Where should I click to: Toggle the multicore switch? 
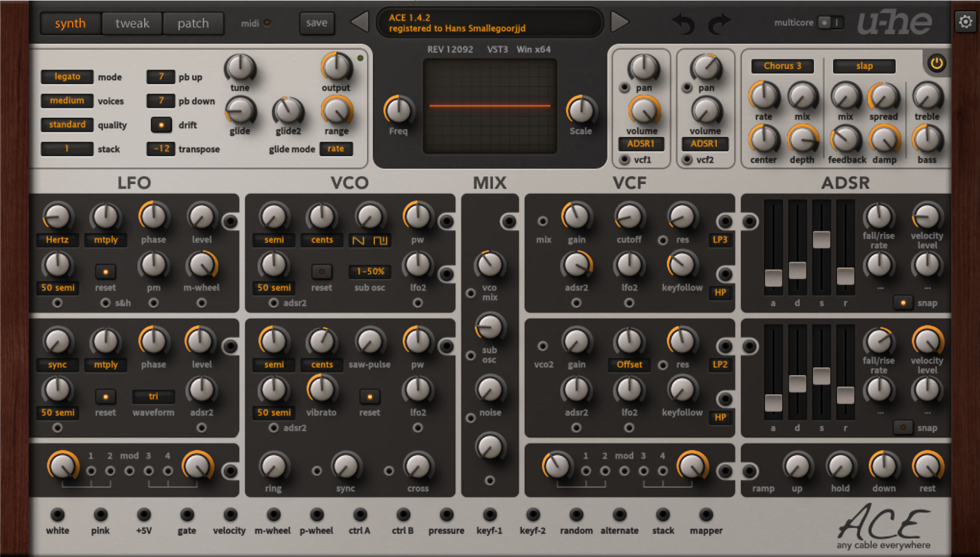[x=831, y=23]
